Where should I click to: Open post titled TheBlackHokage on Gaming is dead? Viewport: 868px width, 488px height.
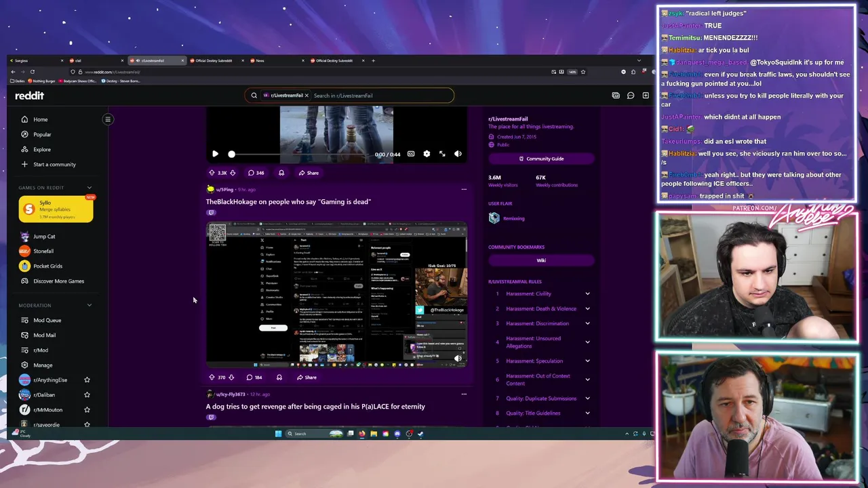[x=288, y=201]
